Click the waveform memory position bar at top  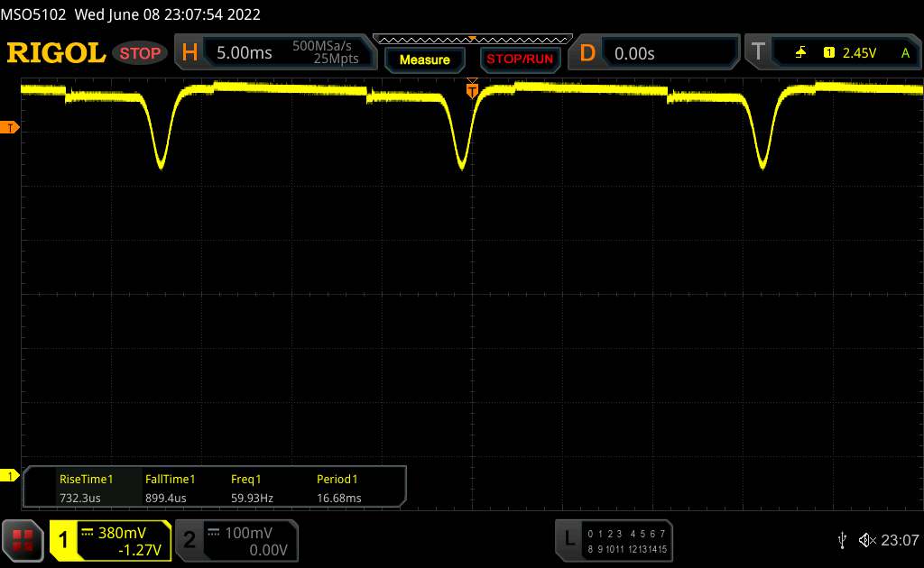[x=472, y=39]
